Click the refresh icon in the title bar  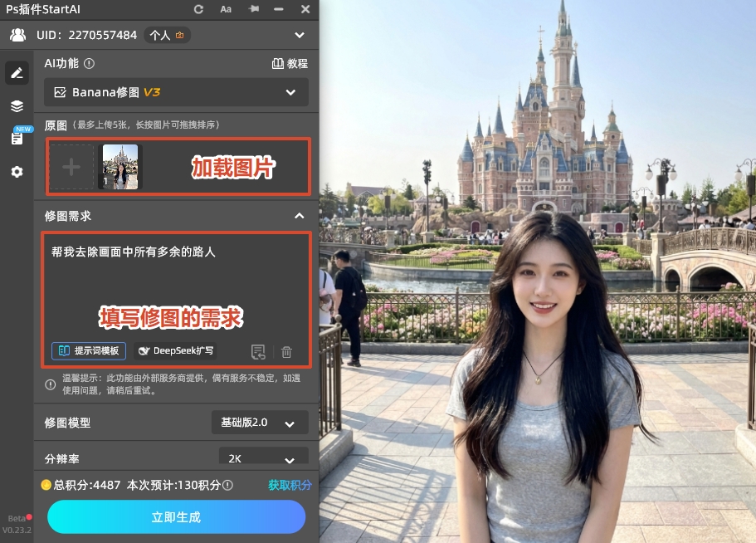point(198,9)
